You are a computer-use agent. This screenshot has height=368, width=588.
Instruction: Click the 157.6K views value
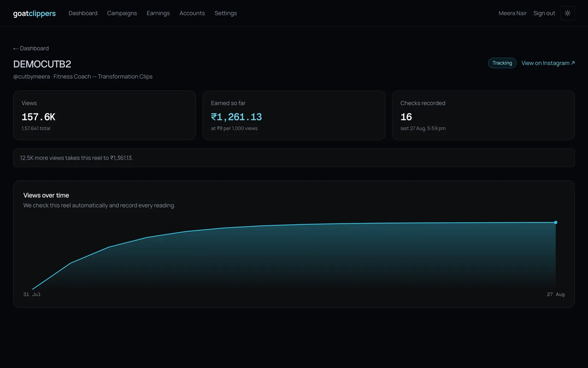tap(39, 117)
